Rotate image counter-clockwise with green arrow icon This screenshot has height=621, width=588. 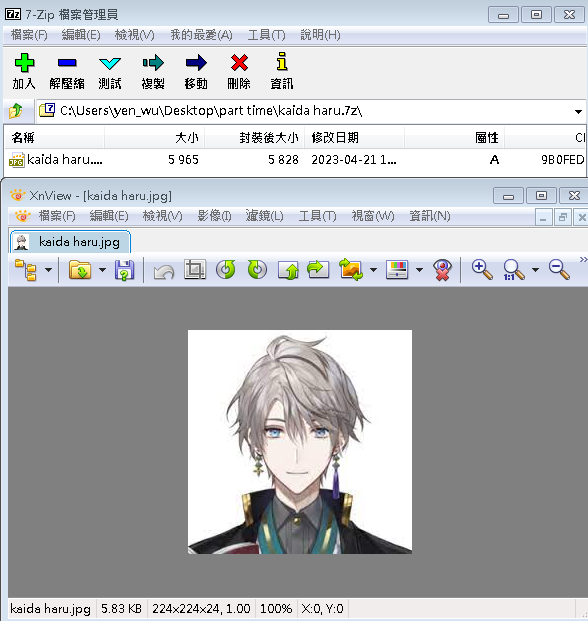coord(226,270)
